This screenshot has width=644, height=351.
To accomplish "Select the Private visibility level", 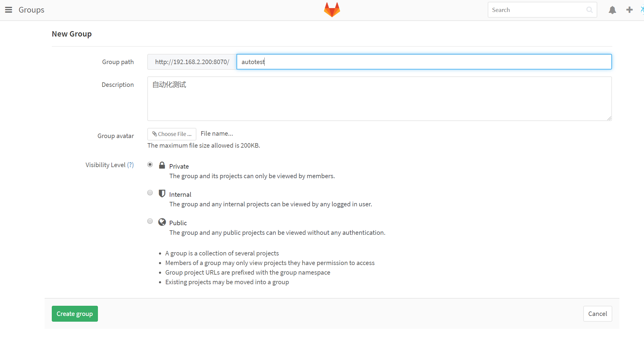I will coord(150,164).
